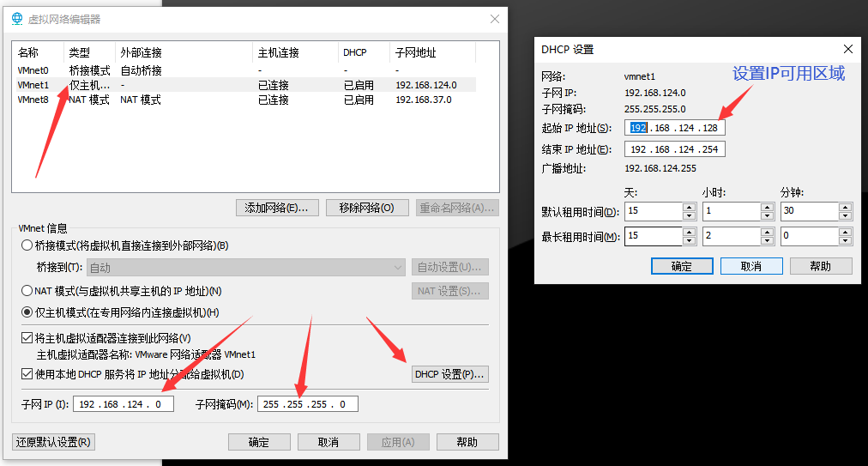Select 桥接模式 radio button
The image size is (868, 466).
pos(27,245)
